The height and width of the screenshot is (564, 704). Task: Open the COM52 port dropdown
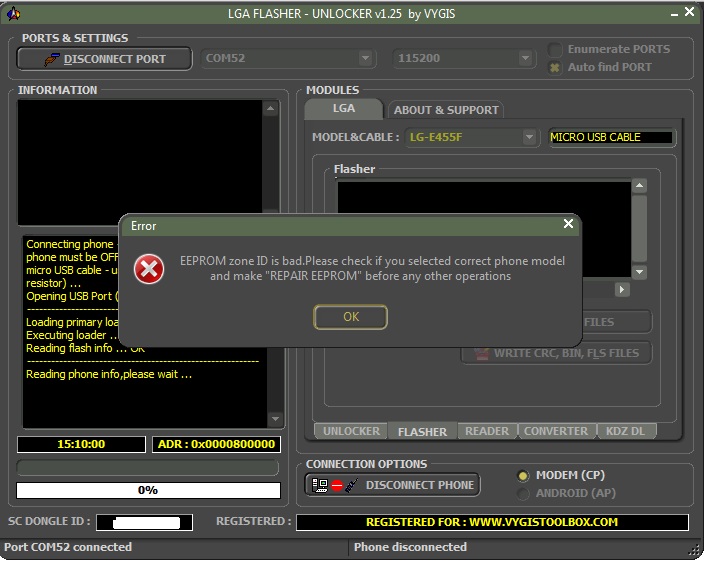[365, 58]
